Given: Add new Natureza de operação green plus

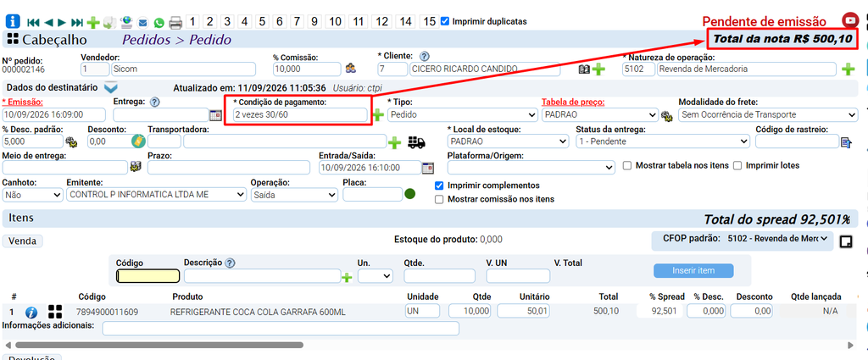Looking at the screenshot, I should [x=848, y=69].
